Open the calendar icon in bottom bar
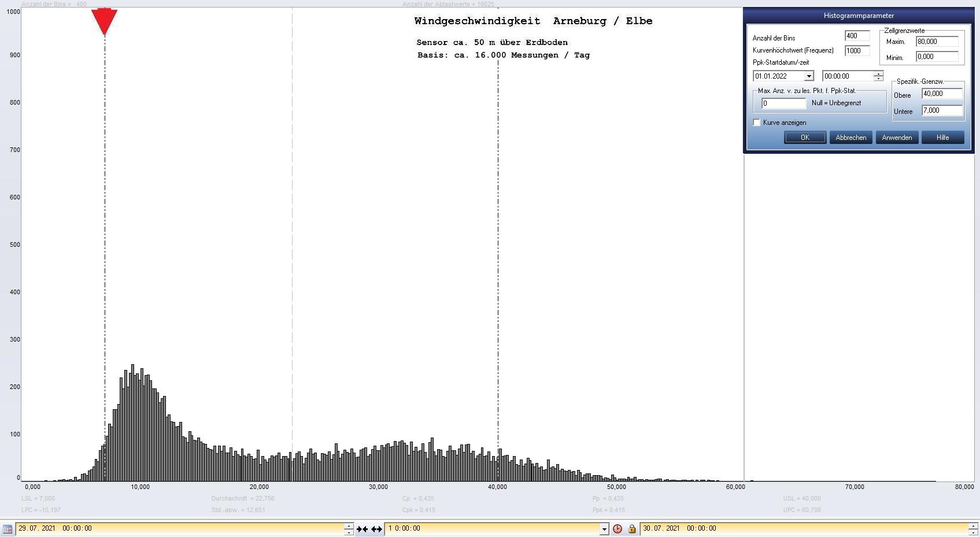Screen dimensions: 980x537 pyautogui.click(x=8, y=529)
